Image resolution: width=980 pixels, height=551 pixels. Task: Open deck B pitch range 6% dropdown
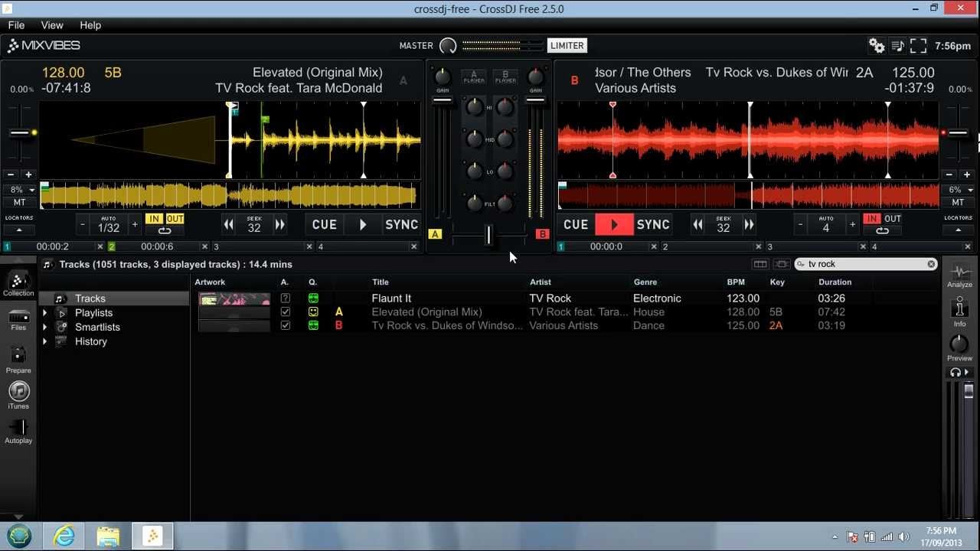pyautogui.click(x=959, y=190)
